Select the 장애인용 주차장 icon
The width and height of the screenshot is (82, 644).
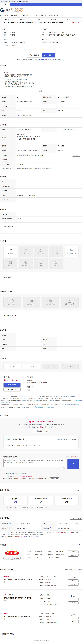point(12,302)
